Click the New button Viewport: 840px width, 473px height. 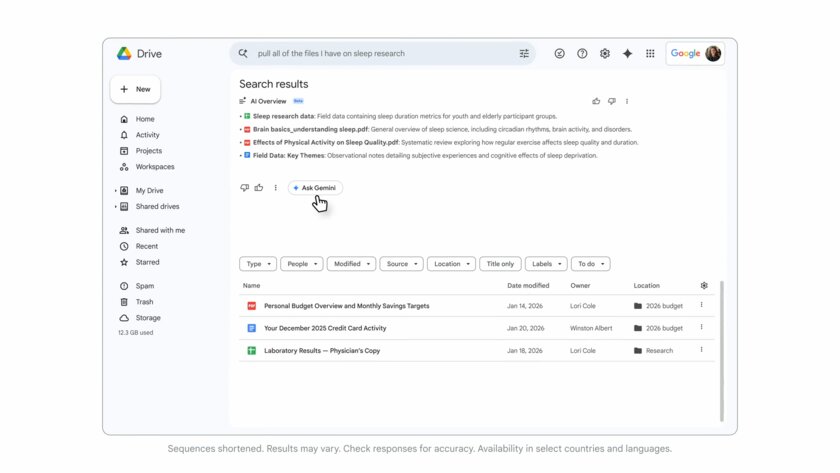135,89
